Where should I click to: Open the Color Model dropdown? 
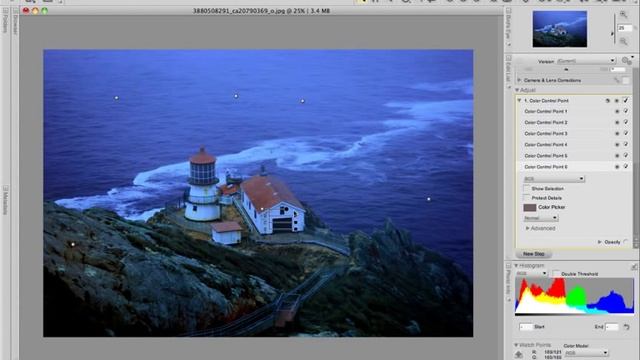click(x=586, y=353)
